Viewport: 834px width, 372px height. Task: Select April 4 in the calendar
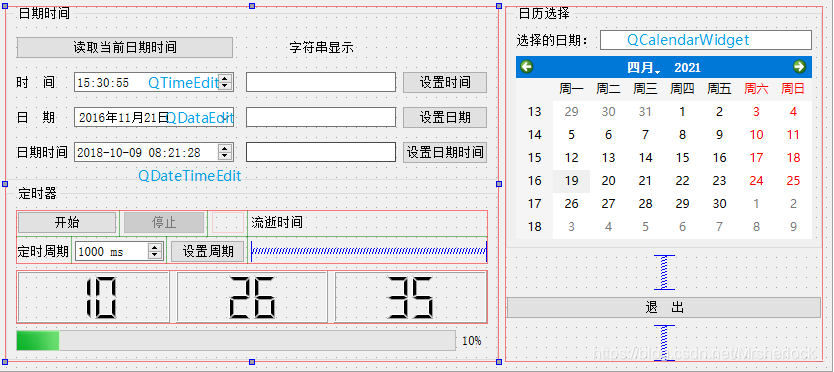pyautogui.click(x=794, y=112)
